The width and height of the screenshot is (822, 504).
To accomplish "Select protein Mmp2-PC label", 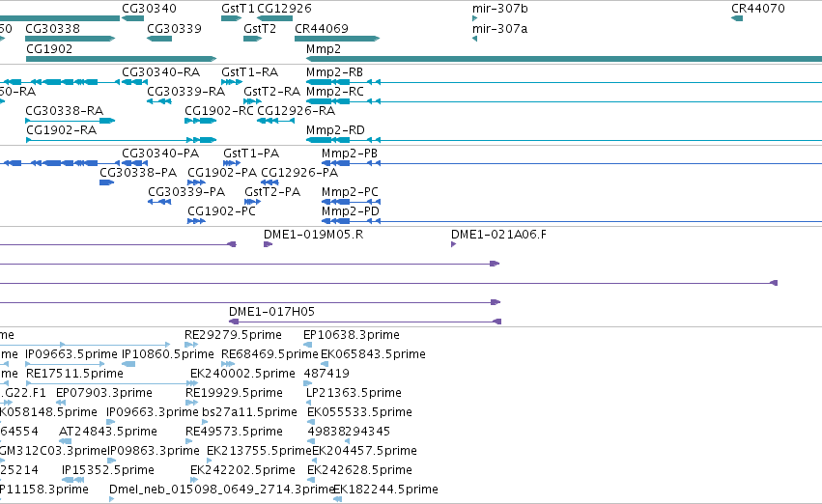I will tap(350, 192).
